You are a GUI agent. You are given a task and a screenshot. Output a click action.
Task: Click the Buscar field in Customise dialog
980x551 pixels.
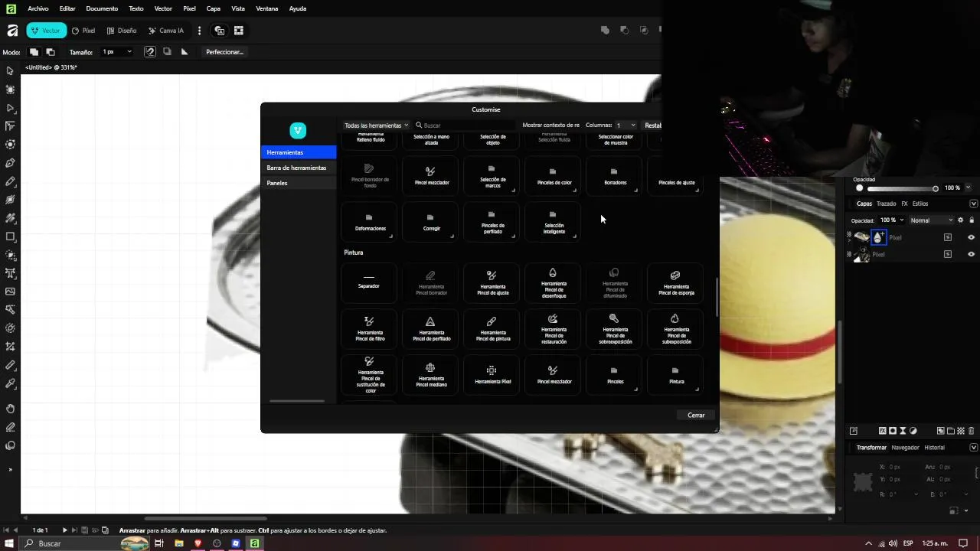(x=465, y=126)
